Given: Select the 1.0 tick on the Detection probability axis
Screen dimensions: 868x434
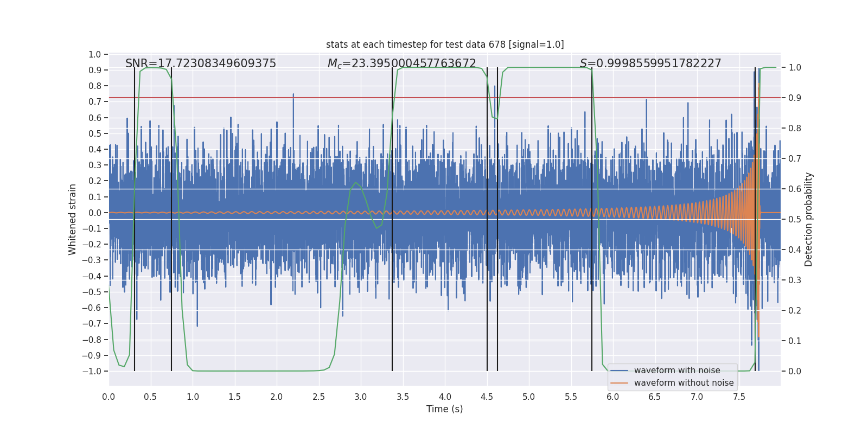Looking at the screenshot, I should (x=795, y=68).
